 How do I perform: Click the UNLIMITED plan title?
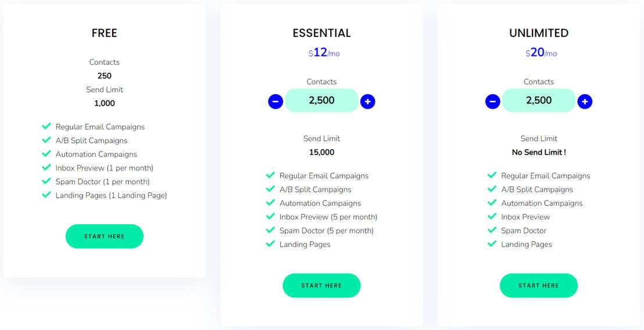tap(539, 33)
